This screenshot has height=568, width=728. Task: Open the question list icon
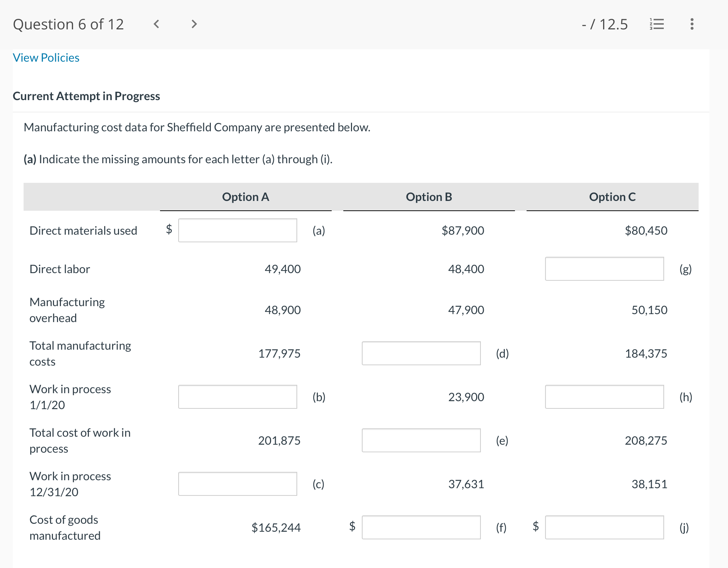pos(657,24)
